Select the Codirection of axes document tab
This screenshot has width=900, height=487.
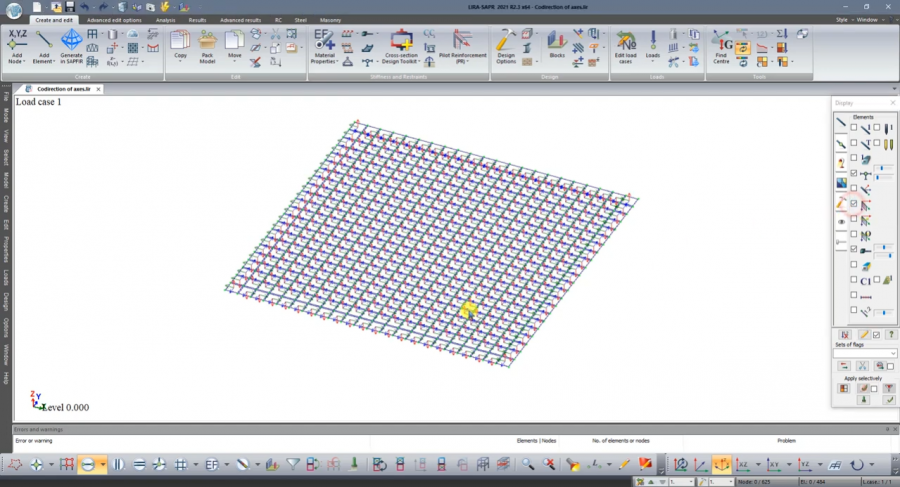pos(64,89)
